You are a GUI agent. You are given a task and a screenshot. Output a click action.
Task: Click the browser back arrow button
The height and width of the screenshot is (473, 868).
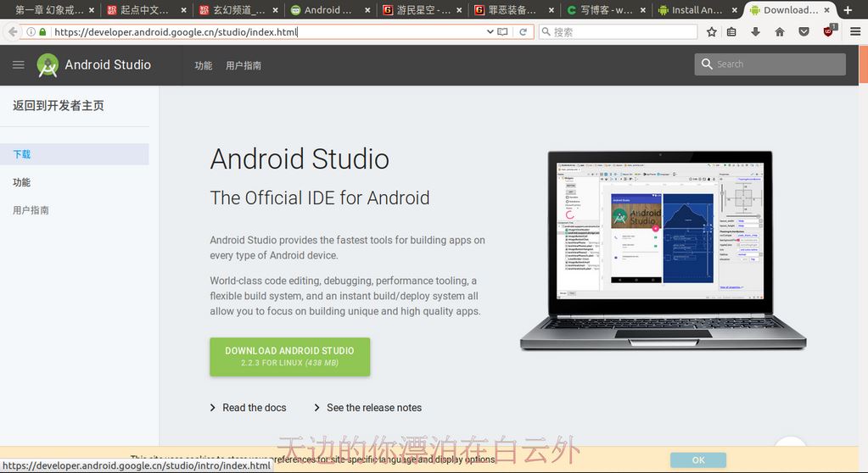[x=12, y=32]
